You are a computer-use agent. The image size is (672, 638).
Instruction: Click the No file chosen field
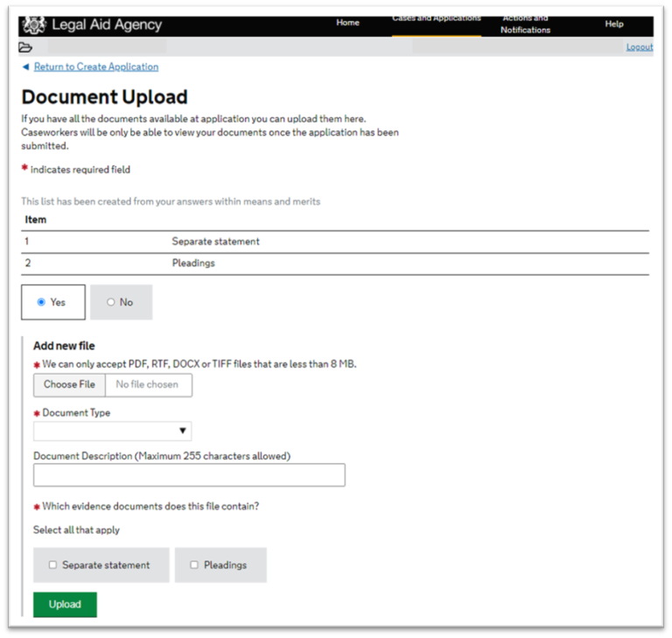pos(148,384)
